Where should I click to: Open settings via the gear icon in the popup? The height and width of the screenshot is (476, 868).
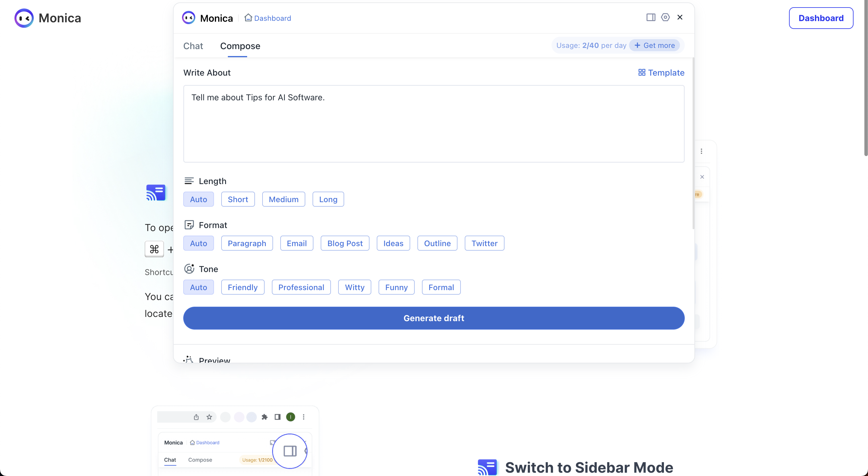pos(665,17)
